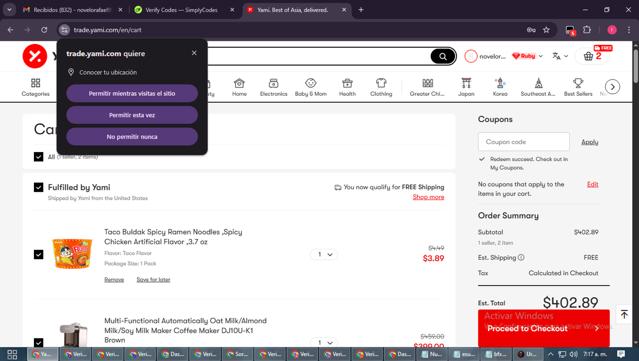Click the Oat Milk Maker product thumbnail

pos(73,334)
